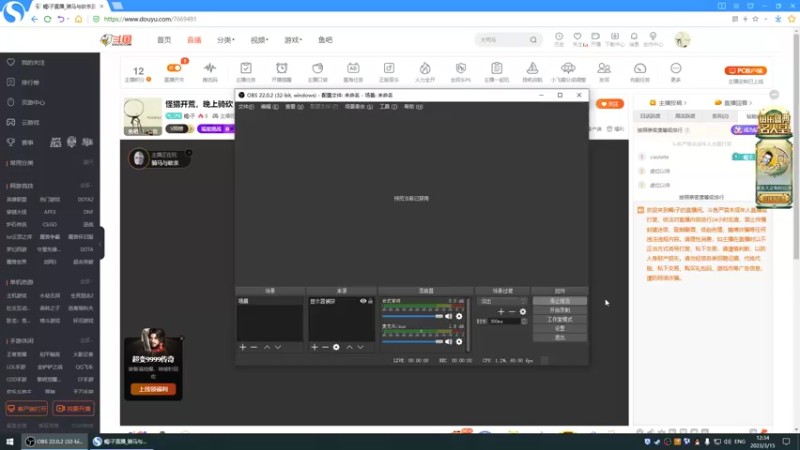Toggle the lock on the display capture source

click(370, 301)
